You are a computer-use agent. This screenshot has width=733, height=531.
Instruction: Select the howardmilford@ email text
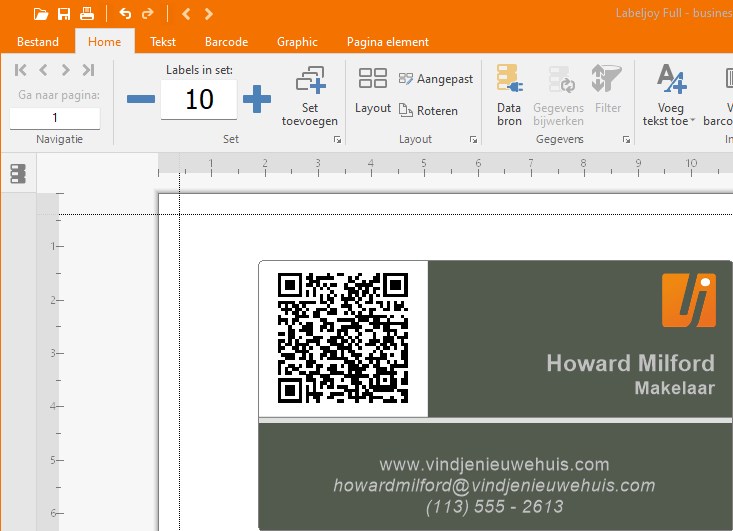tap(495, 486)
